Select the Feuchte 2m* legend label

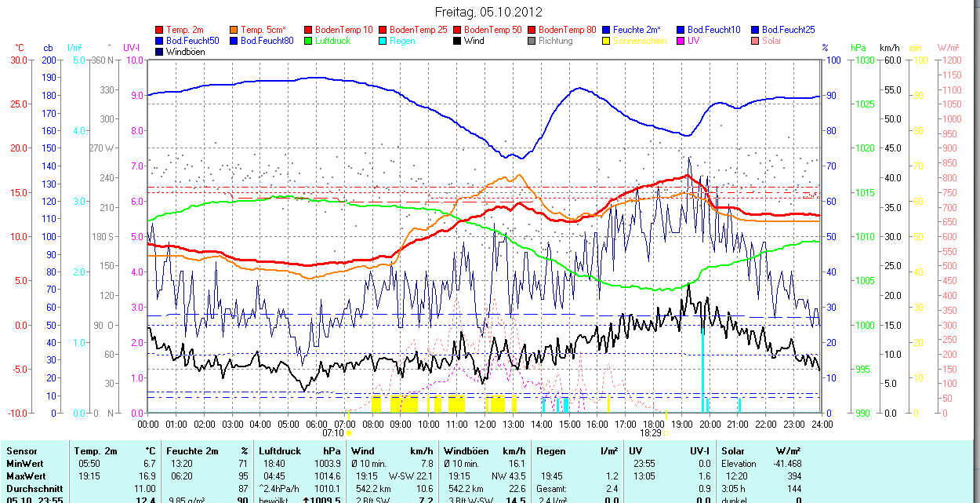(637, 30)
